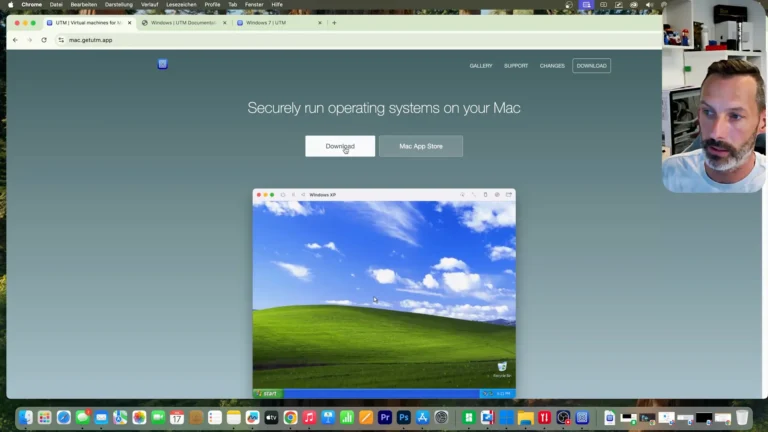Screen dimensions: 768x432
Task: Open Photoshop from the dock
Action: pos(404,417)
